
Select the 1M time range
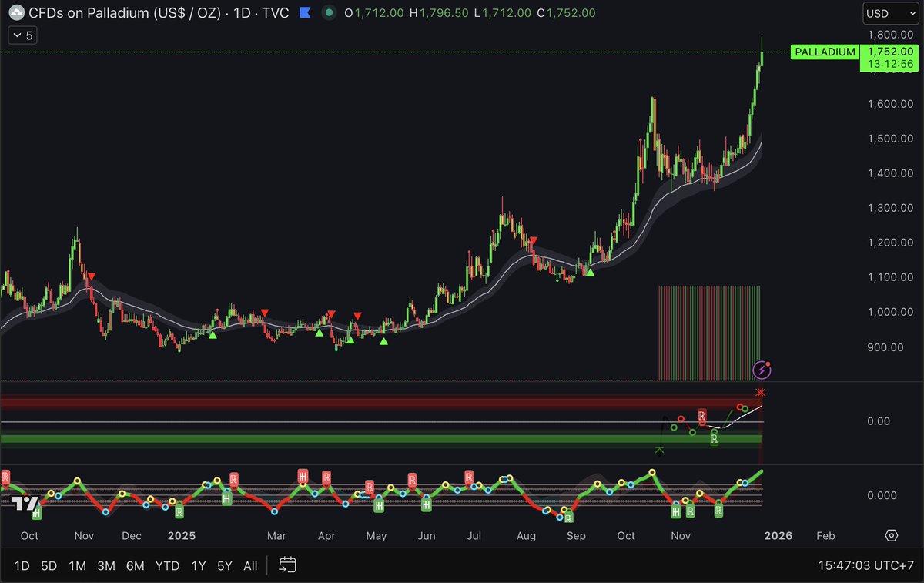click(77, 565)
